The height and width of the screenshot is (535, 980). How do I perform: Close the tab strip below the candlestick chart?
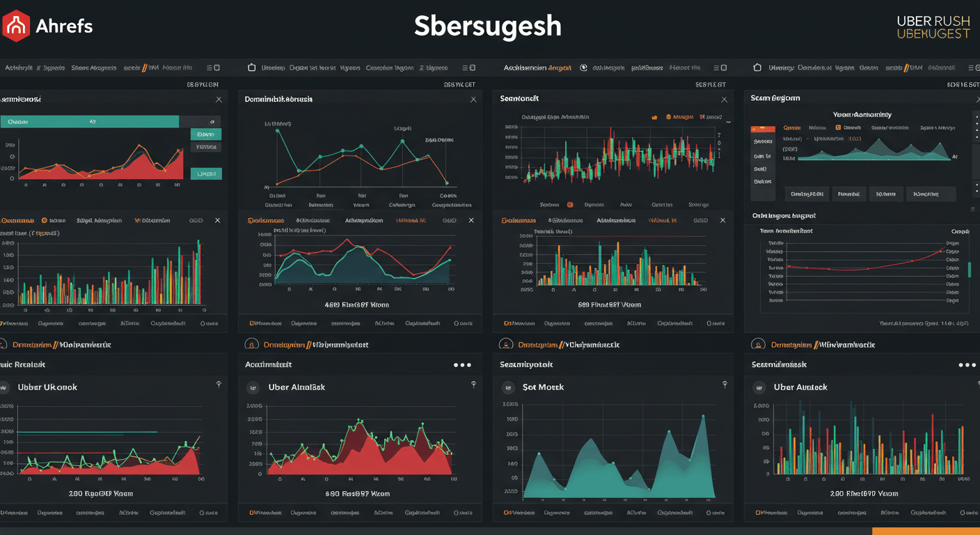[x=724, y=220]
